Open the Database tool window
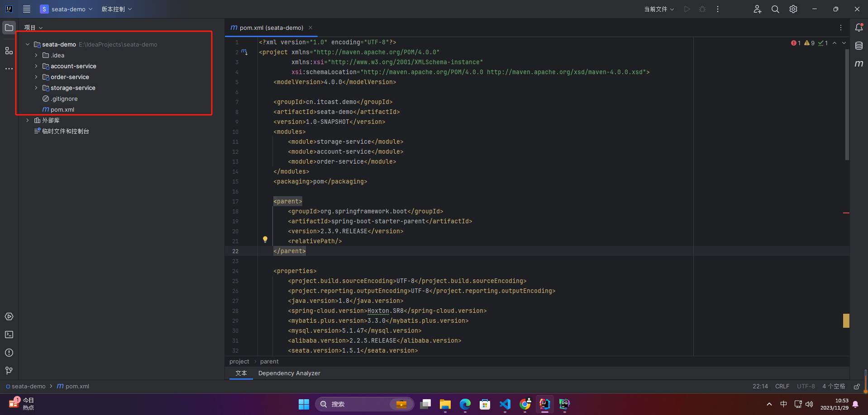 point(858,46)
